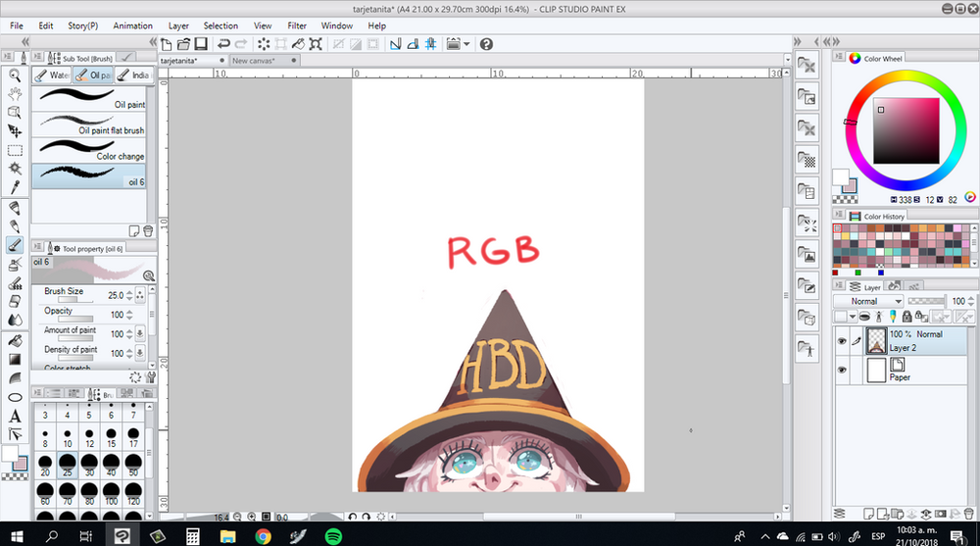Clear the layer from toolbar
The height and width of the screenshot is (546, 980).
point(264,44)
